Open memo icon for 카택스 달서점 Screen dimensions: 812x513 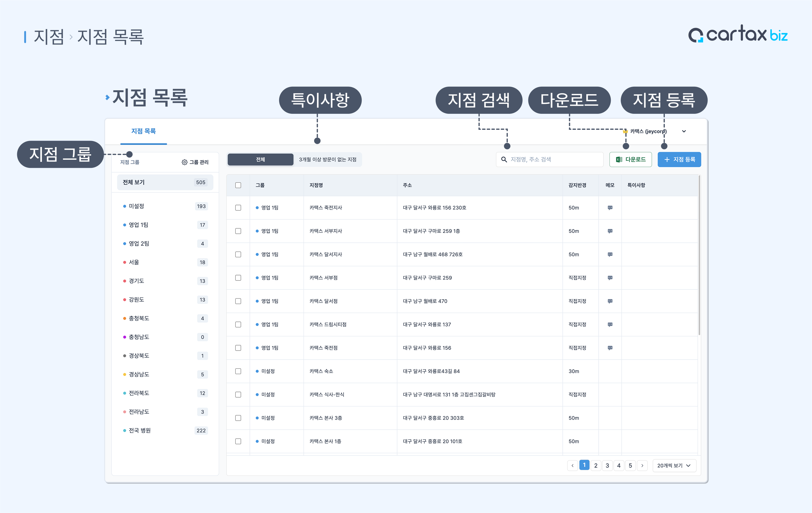[610, 301]
